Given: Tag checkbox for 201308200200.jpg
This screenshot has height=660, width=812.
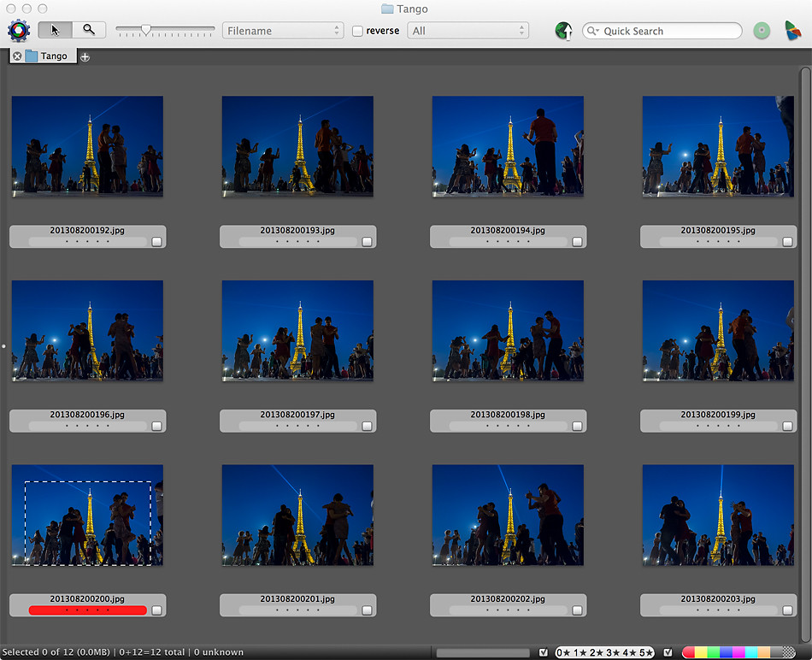Looking at the screenshot, I should 156,610.
